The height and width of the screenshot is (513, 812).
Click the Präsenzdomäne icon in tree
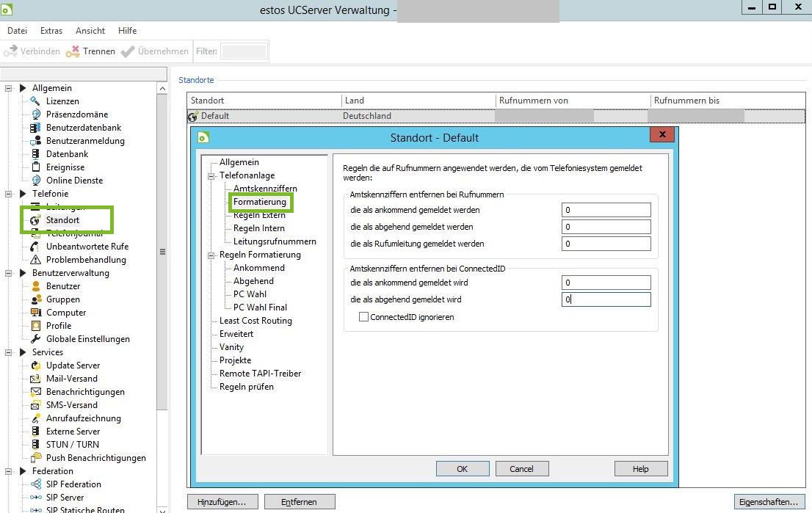pos(36,114)
